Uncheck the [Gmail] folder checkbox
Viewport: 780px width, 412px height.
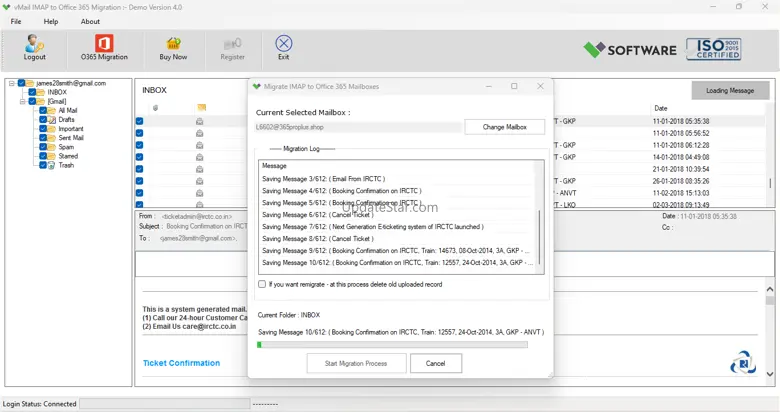pos(32,101)
